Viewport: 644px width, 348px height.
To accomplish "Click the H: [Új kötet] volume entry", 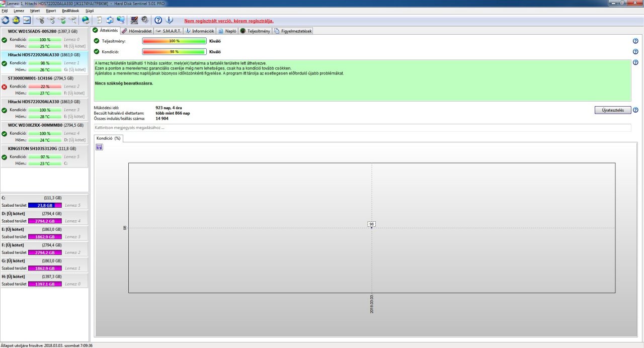I will click(44, 280).
